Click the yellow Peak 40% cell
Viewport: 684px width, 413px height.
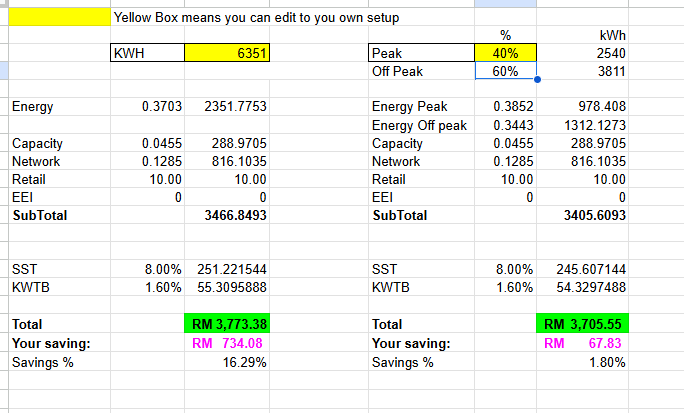click(x=505, y=53)
